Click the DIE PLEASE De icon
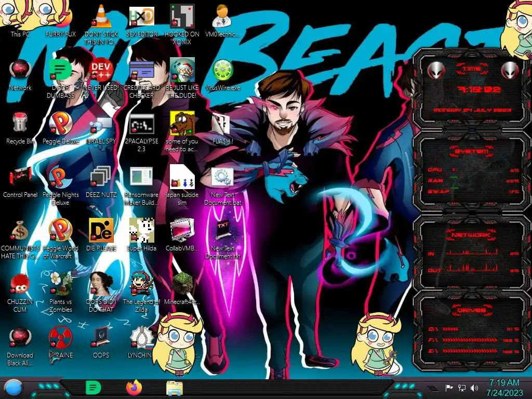 click(101, 235)
